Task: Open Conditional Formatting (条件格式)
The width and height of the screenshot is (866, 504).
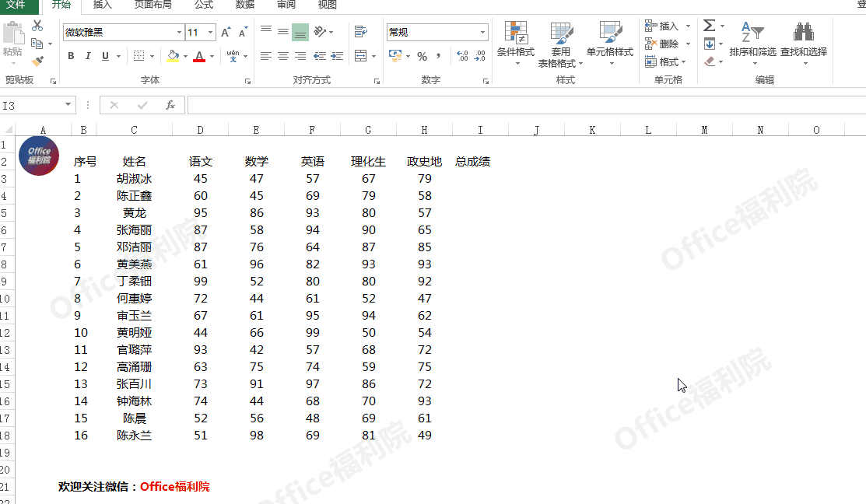Action: pyautogui.click(x=516, y=44)
